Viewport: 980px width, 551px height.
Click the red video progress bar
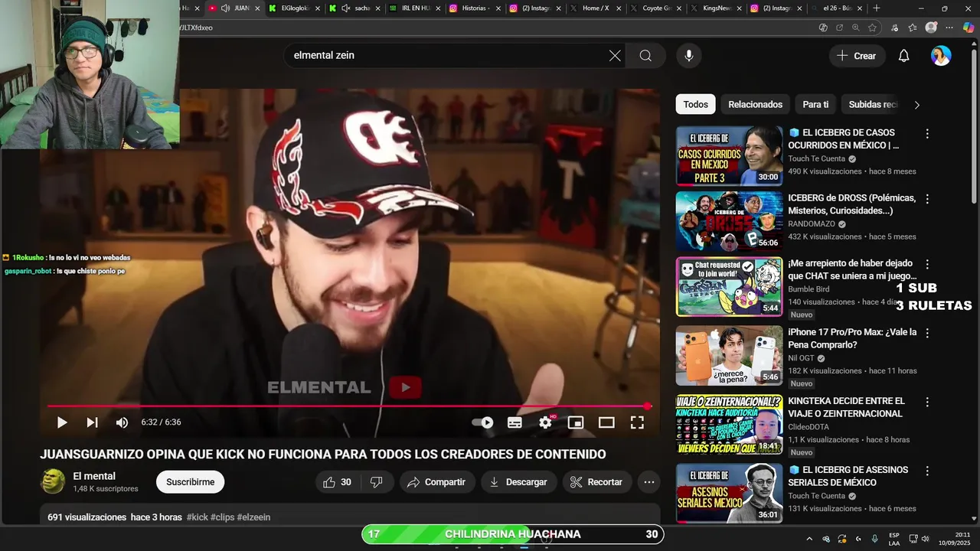pyautogui.click(x=348, y=406)
